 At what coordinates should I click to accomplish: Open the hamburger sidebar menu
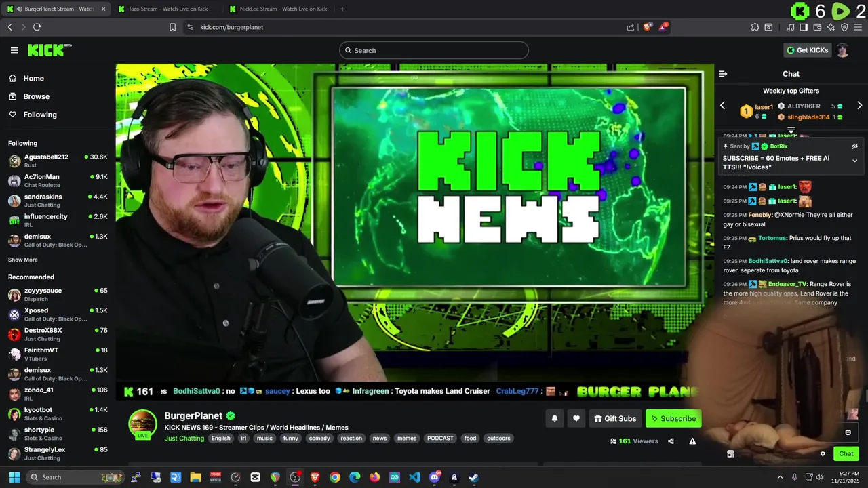14,50
